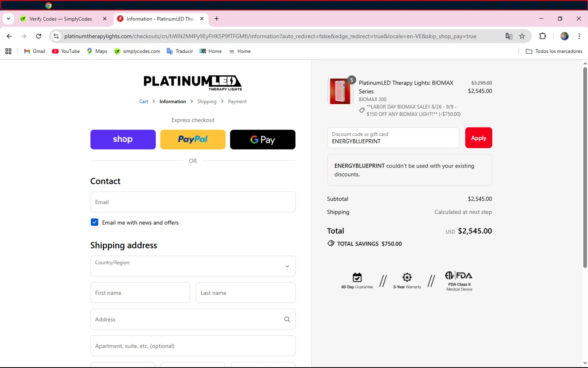The width and height of the screenshot is (588, 368).
Task: Click the Address field
Action: point(193,319)
